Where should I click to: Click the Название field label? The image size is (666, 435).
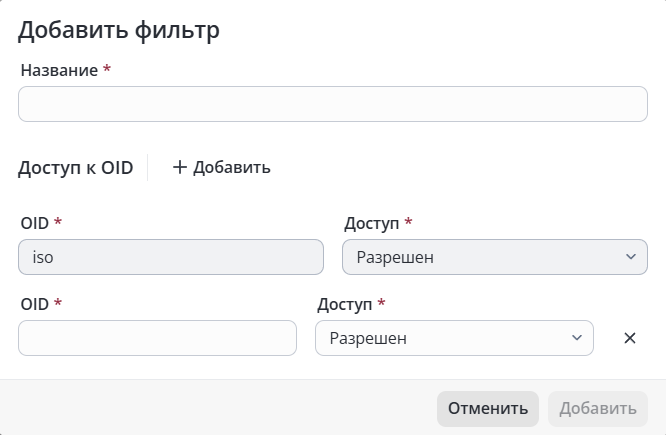click(59, 71)
